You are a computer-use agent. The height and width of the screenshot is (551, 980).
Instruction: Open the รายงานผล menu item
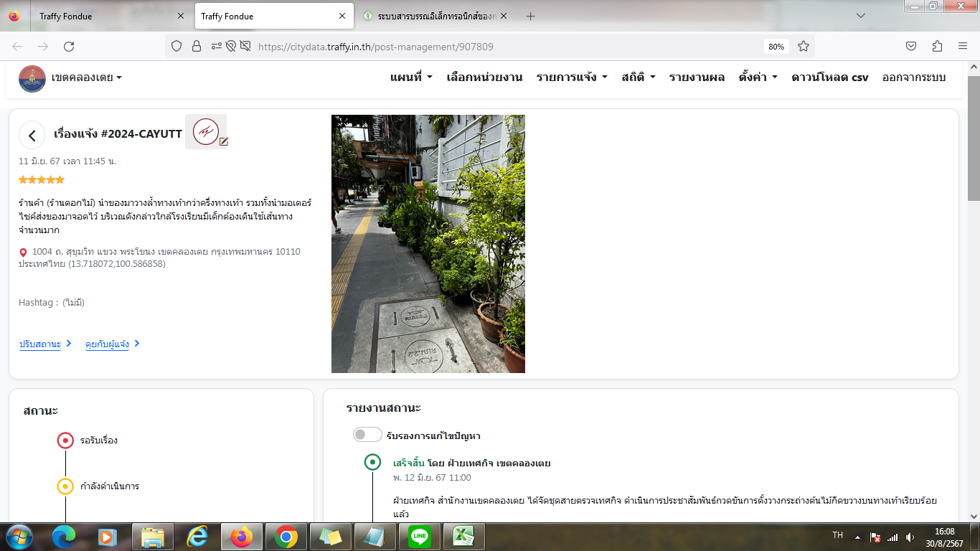[x=697, y=77]
